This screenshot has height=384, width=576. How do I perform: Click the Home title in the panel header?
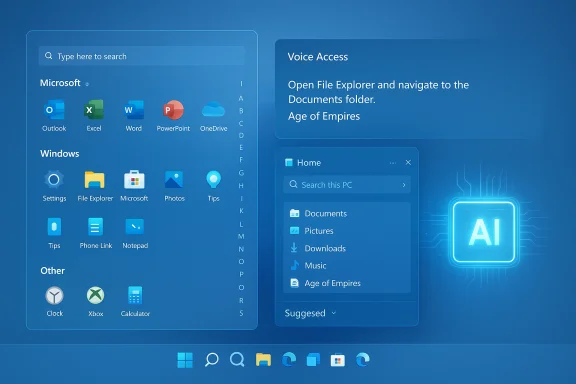[309, 163]
